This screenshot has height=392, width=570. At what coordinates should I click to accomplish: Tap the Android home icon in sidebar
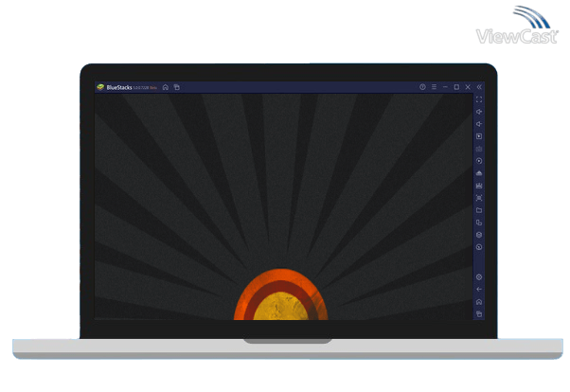[479, 301]
